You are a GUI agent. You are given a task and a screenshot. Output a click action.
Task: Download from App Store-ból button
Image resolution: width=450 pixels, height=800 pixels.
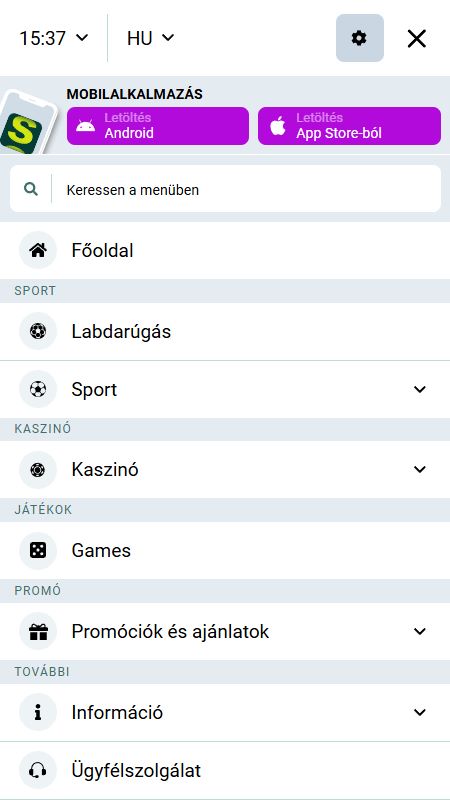tap(349, 126)
